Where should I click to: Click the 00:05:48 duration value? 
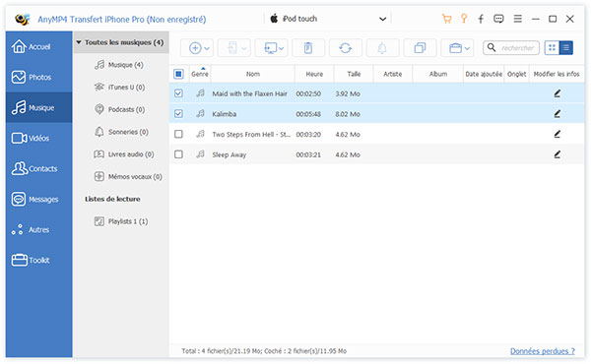pyautogui.click(x=308, y=114)
